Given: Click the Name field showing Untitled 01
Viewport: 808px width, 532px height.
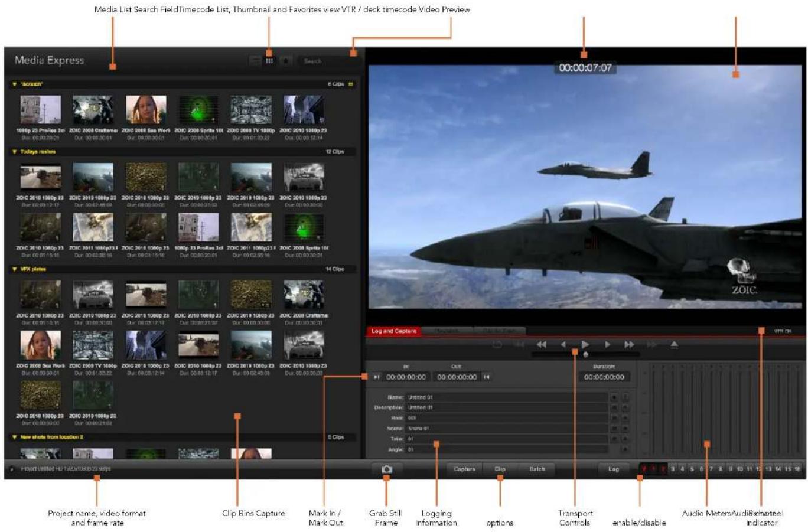Looking at the screenshot, I should [507, 397].
